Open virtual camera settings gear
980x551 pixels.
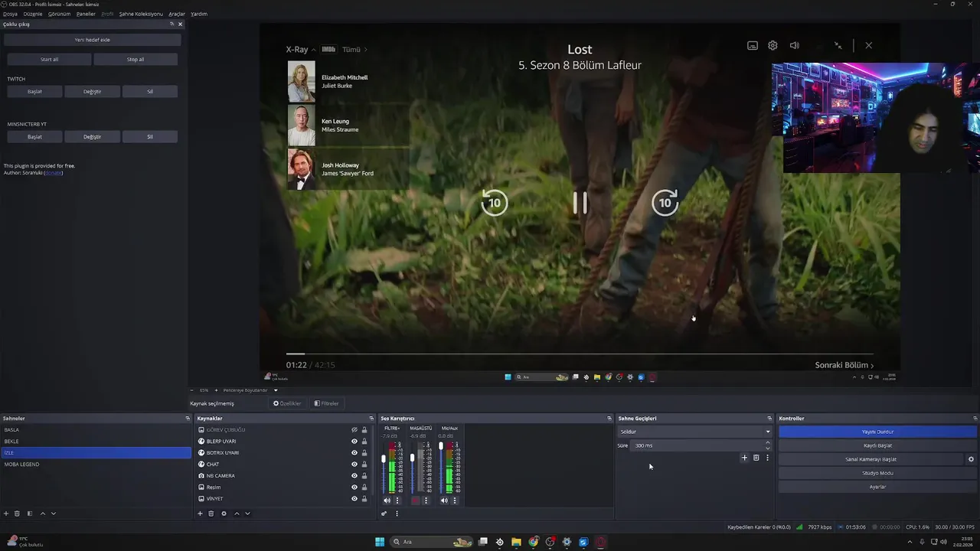(x=971, y=459)
